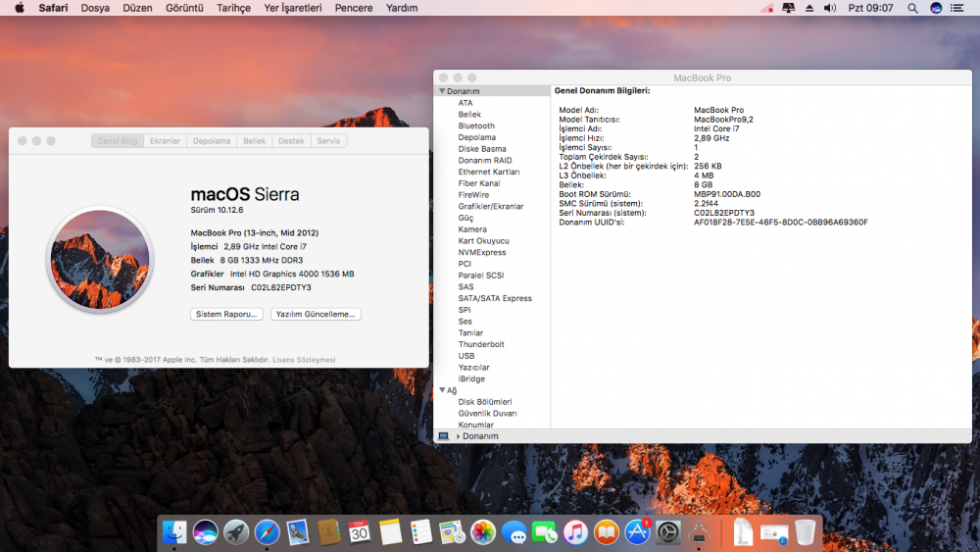This screenshot has width=980, height=552.
Task: Click the Yazılım Güncelleme button
Action: click(316, 314)
